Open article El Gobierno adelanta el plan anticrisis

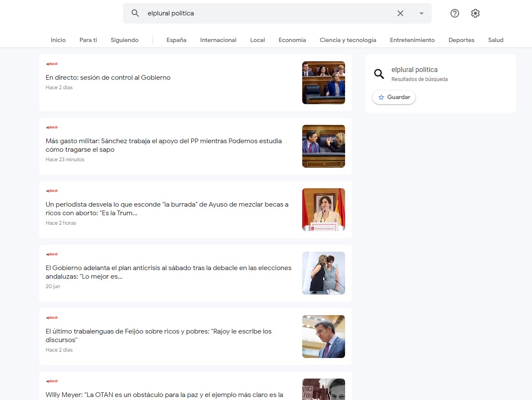[168, 272]
